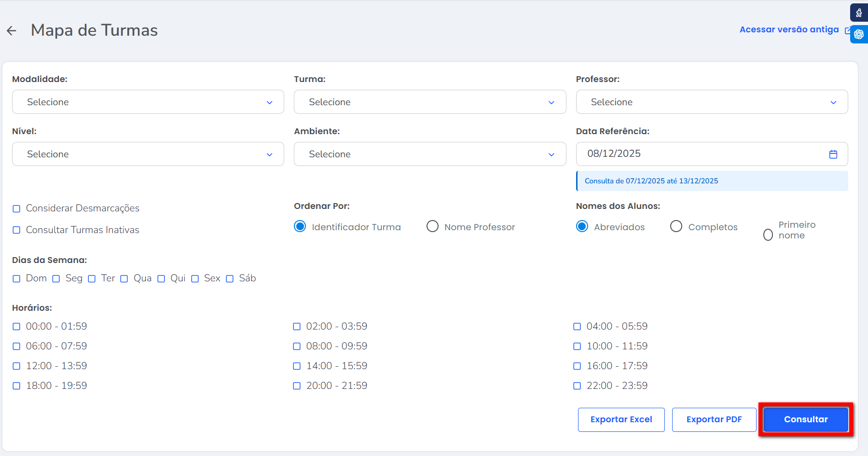Viewport: 868px width, 456px height.
Task: Click Exportar Excel button
Action: tap(621, 419)
